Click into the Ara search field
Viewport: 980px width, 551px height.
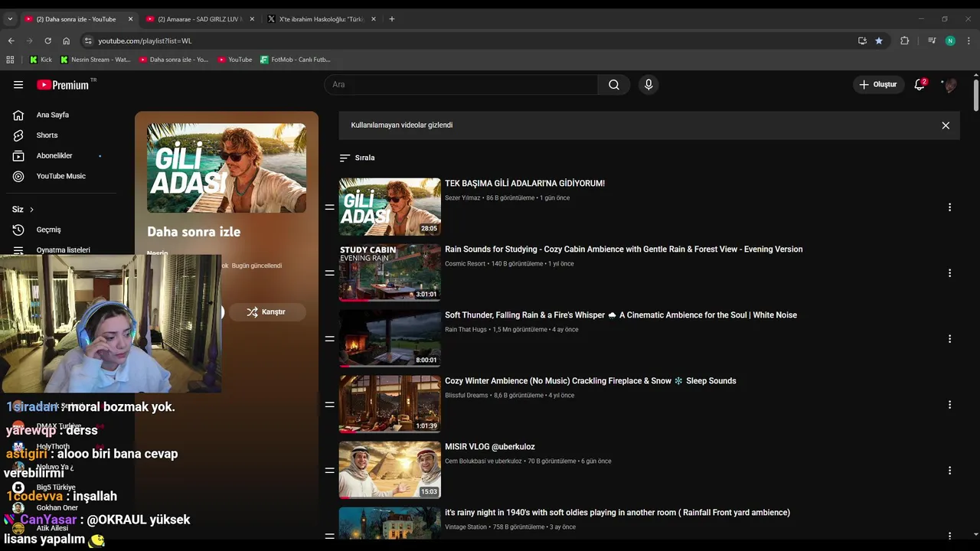(x=462, y=85)
